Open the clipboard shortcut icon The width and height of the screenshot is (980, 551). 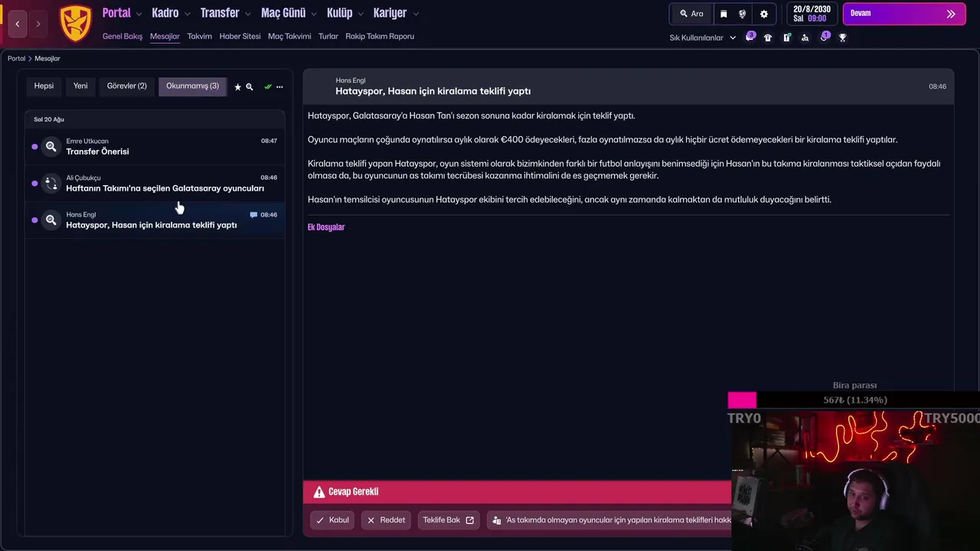coord(786,37)
